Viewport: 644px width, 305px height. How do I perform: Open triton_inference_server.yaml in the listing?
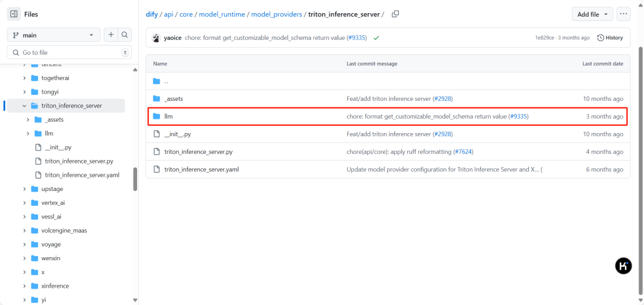[x=202, y=170]
